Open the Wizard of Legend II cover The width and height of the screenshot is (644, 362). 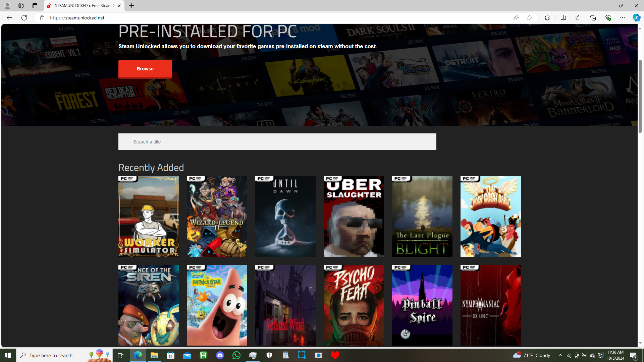pos(217,217)
